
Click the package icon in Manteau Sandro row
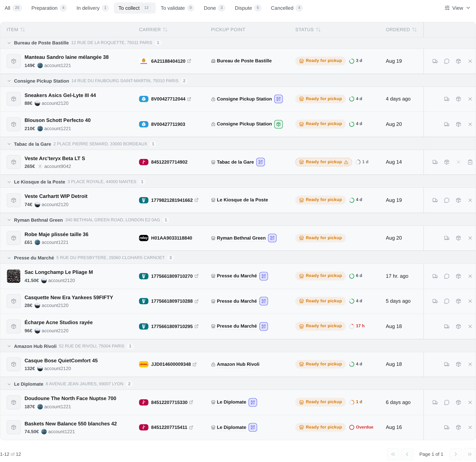pos(458,61)
